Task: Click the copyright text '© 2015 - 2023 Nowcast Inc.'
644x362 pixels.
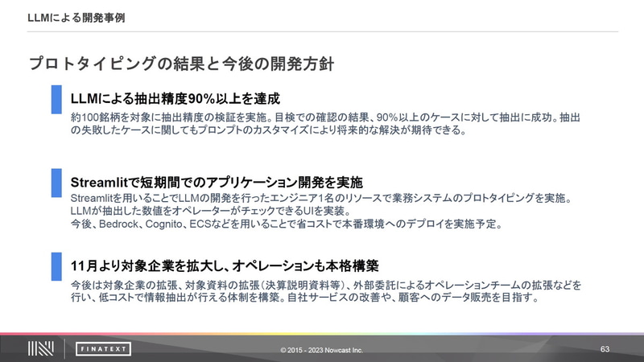Action: [x=321, y=350]
